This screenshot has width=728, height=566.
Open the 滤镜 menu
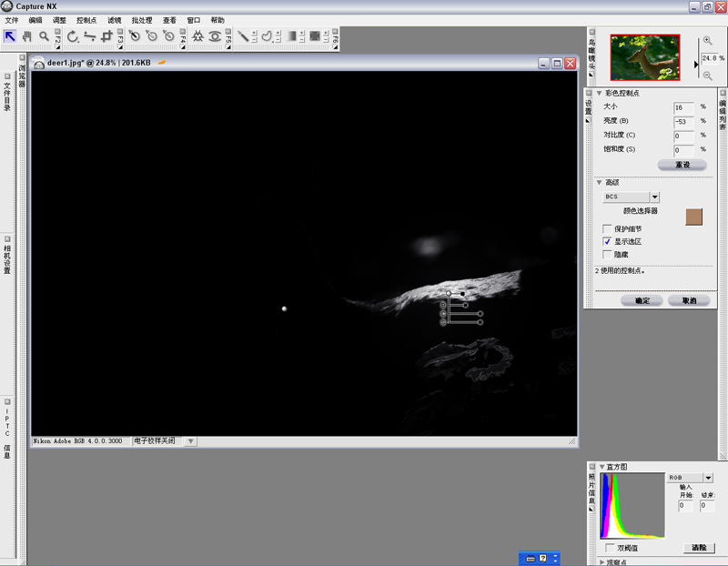[115, 20]
